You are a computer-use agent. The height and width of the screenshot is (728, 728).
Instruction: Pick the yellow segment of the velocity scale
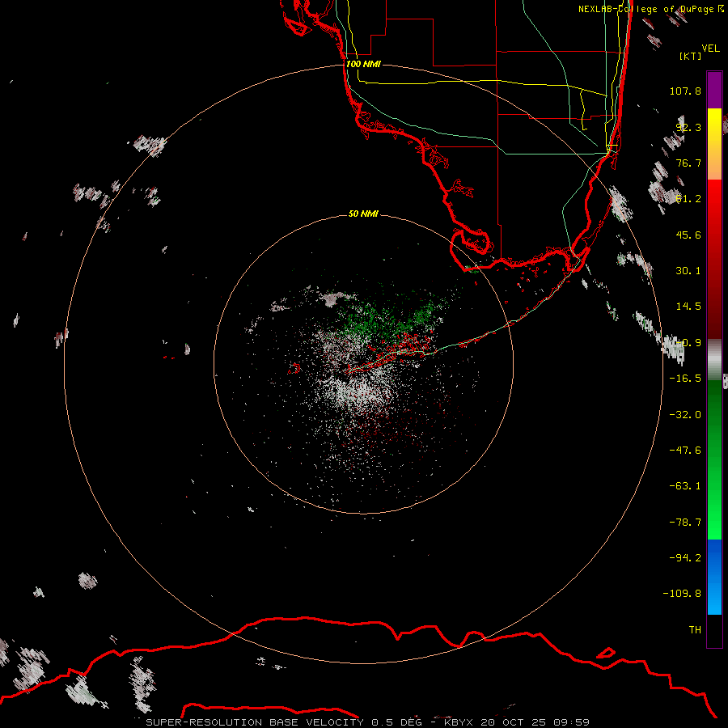coord(714,144)
